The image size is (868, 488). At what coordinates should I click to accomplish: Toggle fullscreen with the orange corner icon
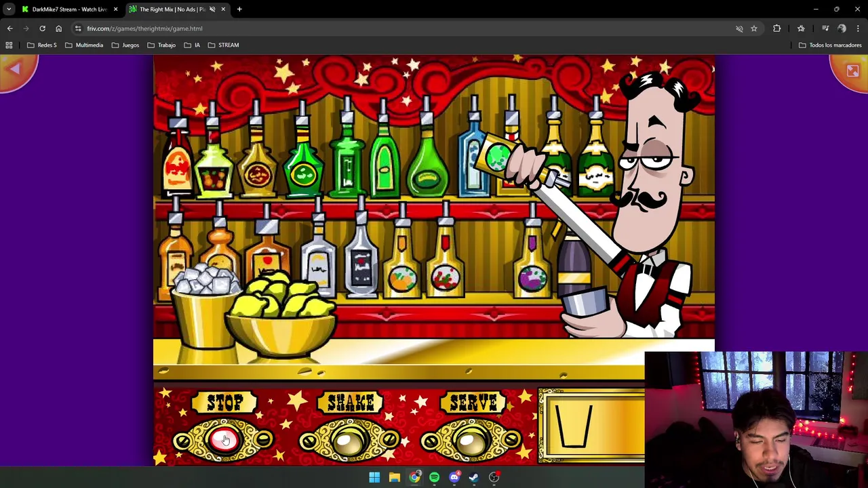(852, 70)
